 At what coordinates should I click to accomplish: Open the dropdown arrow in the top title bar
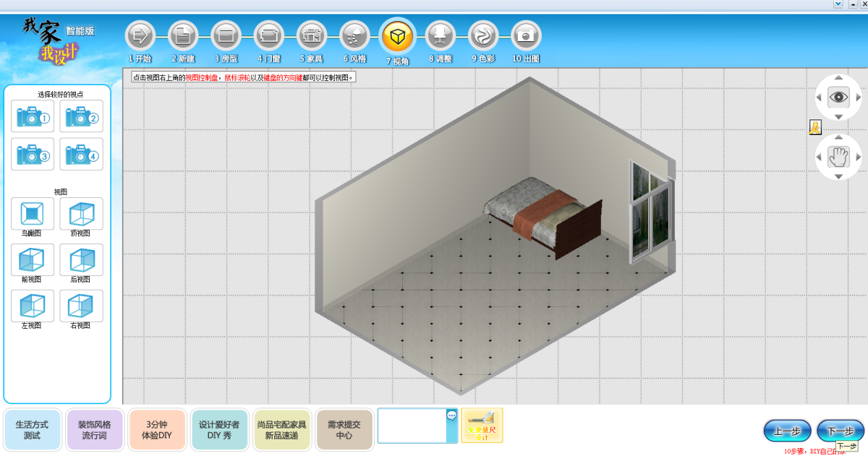click(838, 4)
